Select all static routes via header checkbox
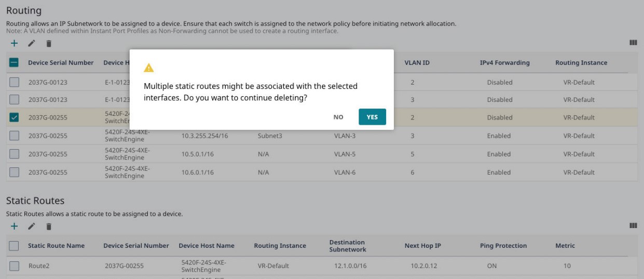Image resolution: width=644 pixels, height=279 pixels. point(15,246)
